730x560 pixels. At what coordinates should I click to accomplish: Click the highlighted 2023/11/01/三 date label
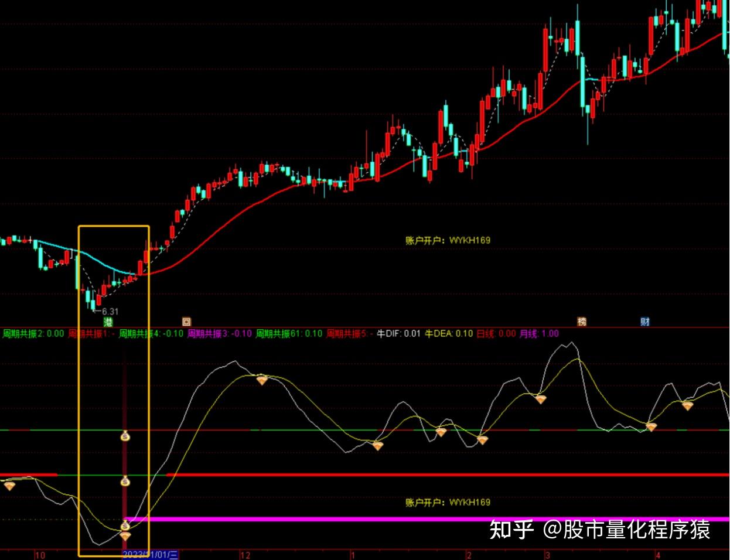pyautogui.click(x=150, y=555)
